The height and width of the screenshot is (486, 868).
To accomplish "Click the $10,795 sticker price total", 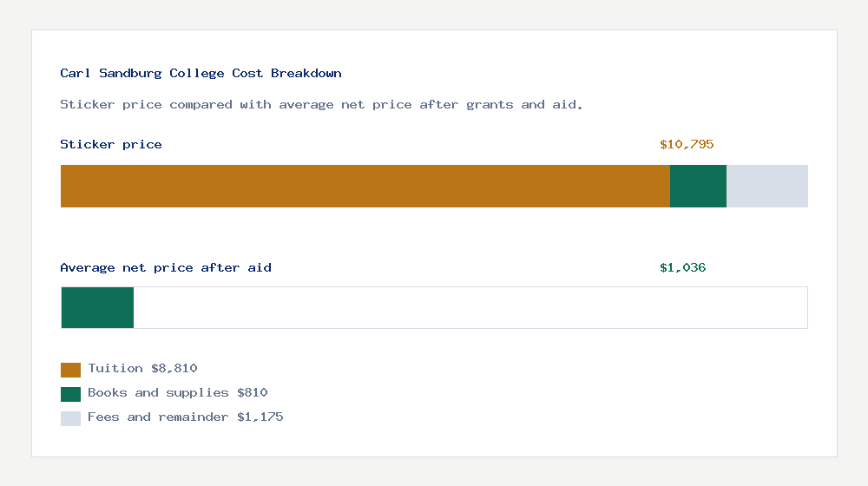I will [x=687, y=145].
